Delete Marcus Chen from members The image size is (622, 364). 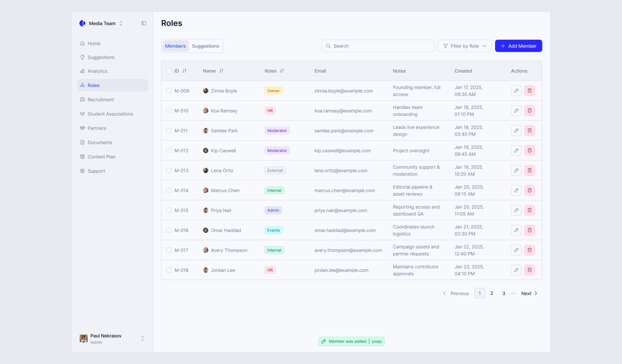pos(529,190)
